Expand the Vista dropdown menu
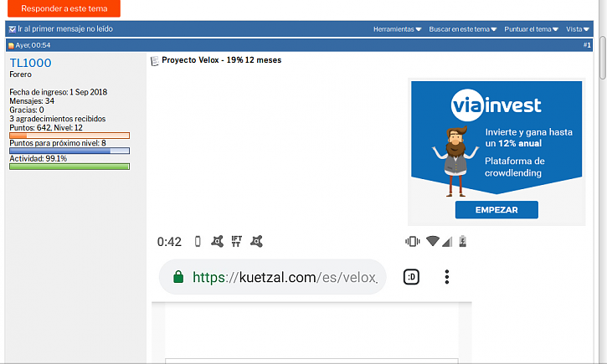Image resolution: width=607 pixels, height=364 pixels. click(x=577, y=29)
